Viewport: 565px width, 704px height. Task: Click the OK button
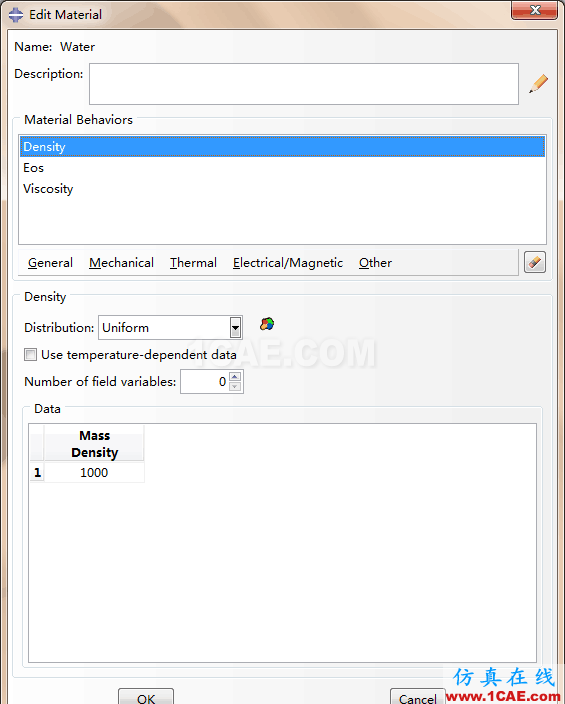tap(146, 697)
